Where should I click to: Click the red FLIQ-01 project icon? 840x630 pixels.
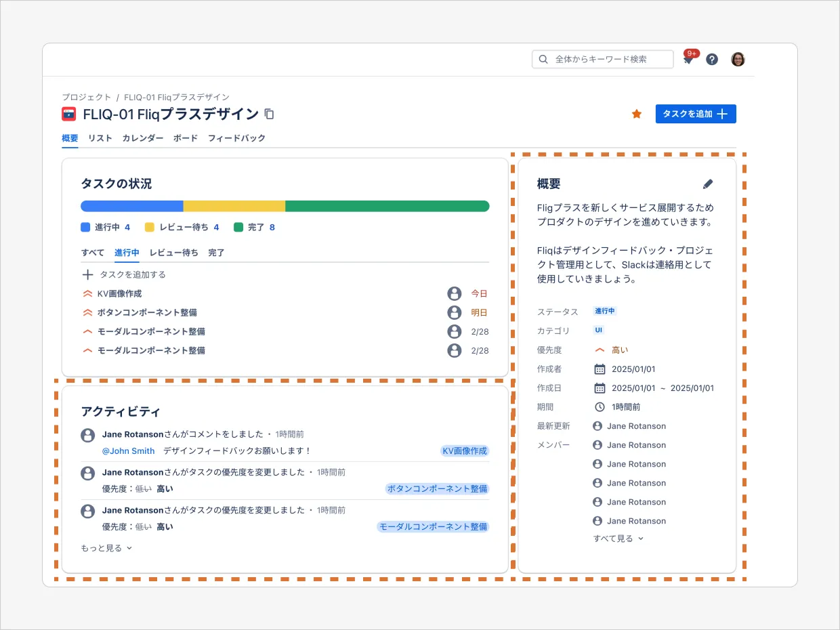pyautogui.click(x=69, y=114)
